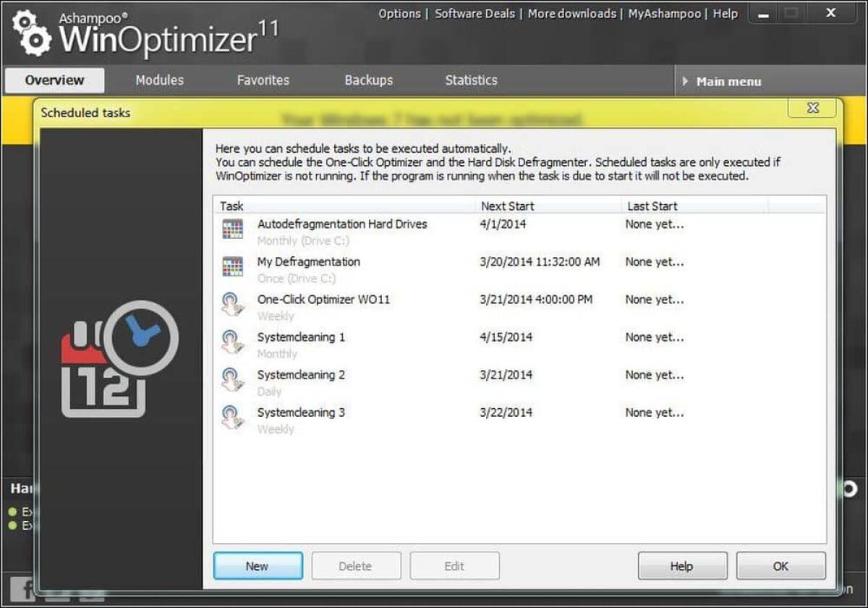Click the One-Click Optimizer WO11 task icon
Image resolution: width=868 pixels, height=608 pixels.
point(234,303)
